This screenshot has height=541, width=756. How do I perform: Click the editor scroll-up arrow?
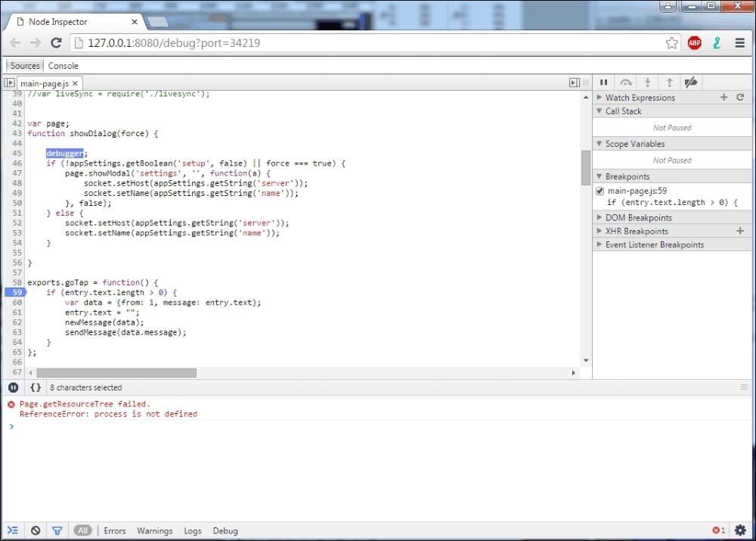pos(586,97)
